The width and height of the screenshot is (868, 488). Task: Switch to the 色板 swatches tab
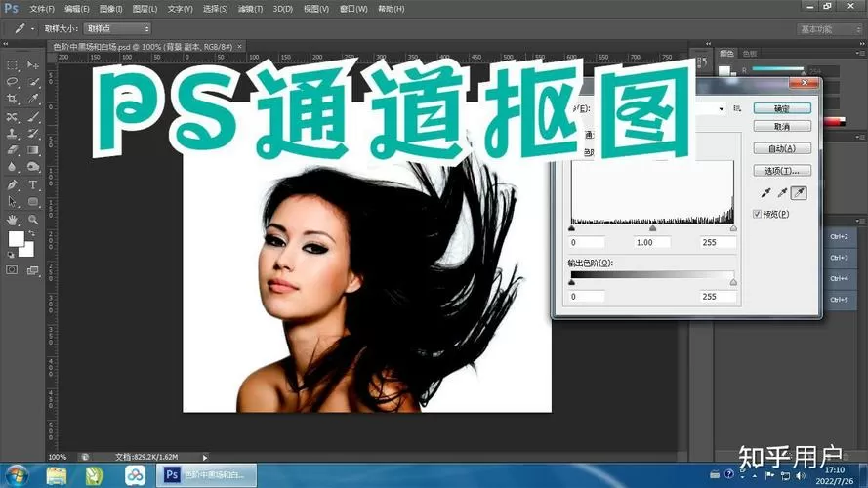(x=750, y=54)
